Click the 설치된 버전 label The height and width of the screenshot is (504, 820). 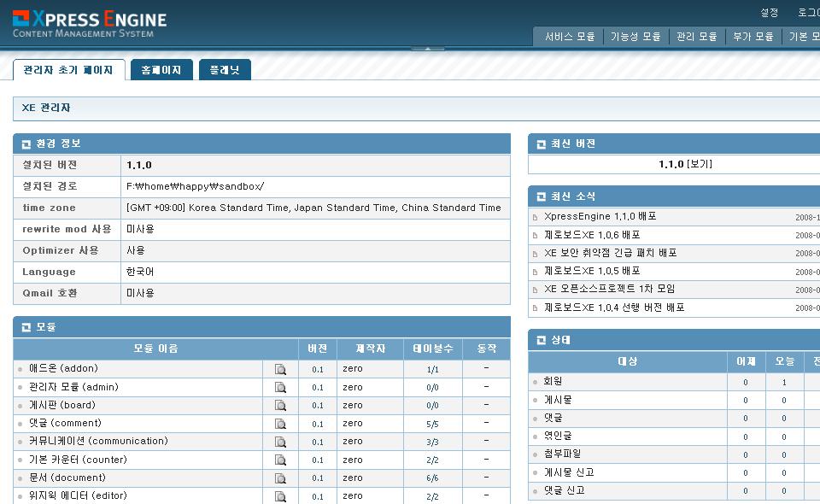pyautogui.click(x=50, y=165)
